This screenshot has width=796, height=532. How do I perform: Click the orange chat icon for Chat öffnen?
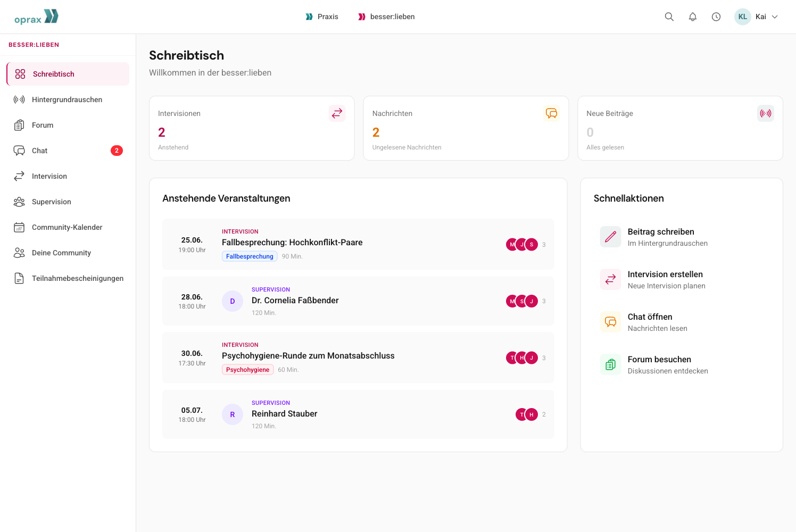(x=611, y=322)
